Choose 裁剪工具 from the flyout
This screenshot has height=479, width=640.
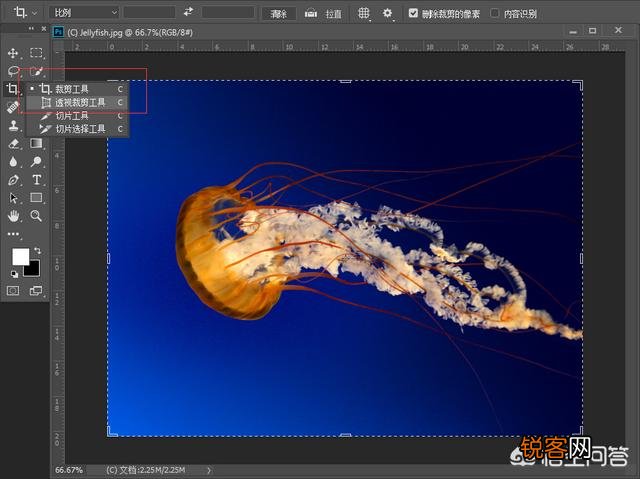(x=78, y=89)
